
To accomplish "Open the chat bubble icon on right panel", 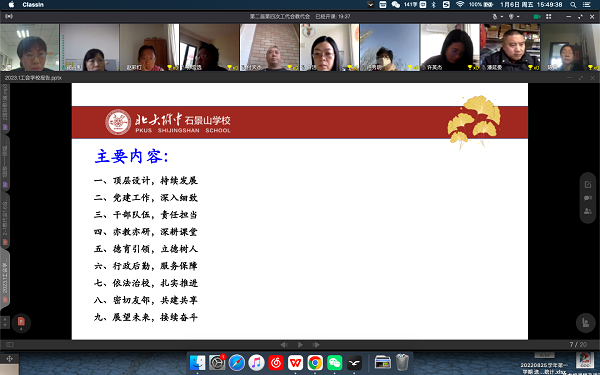I will pyautogui.click(x=588, y=198).
